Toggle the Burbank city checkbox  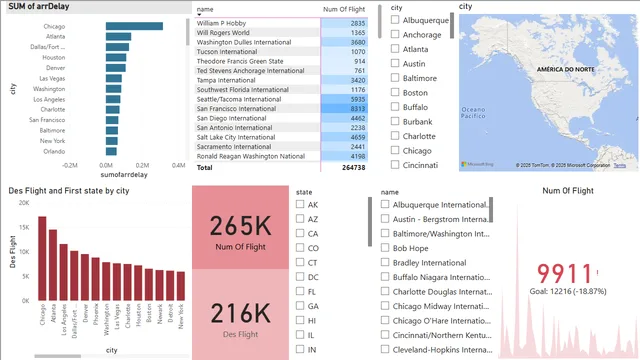coord(395,121)
